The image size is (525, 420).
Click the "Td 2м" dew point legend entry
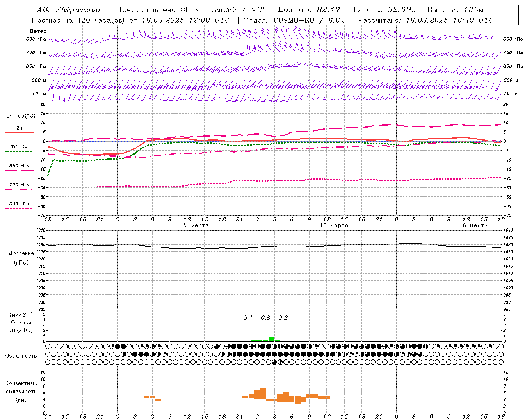19,147
